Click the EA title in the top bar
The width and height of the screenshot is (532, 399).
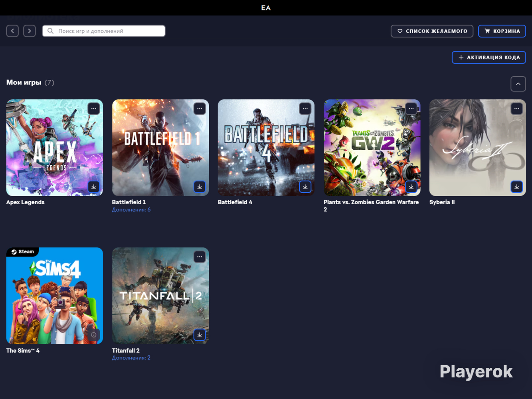tap(266, 8)
